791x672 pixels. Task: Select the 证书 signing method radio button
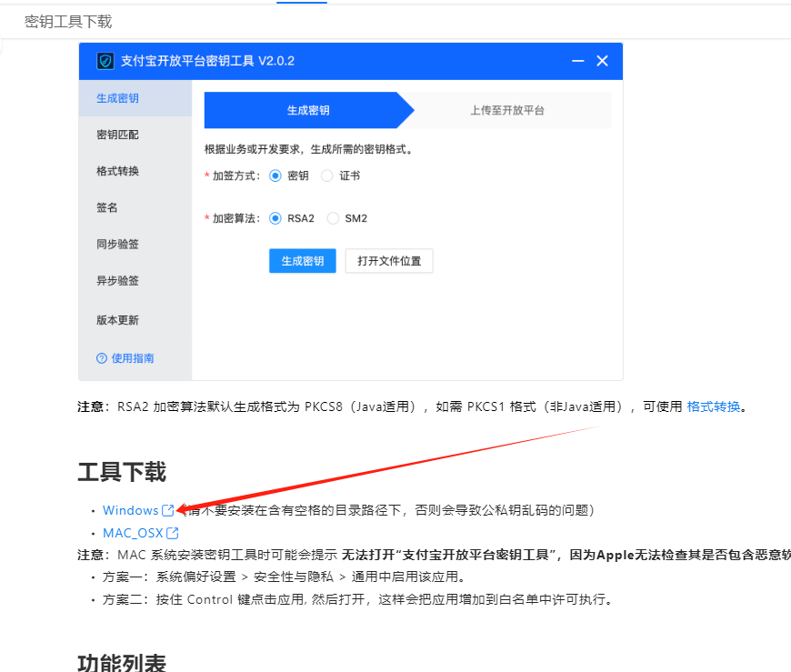tap(327, 176)
